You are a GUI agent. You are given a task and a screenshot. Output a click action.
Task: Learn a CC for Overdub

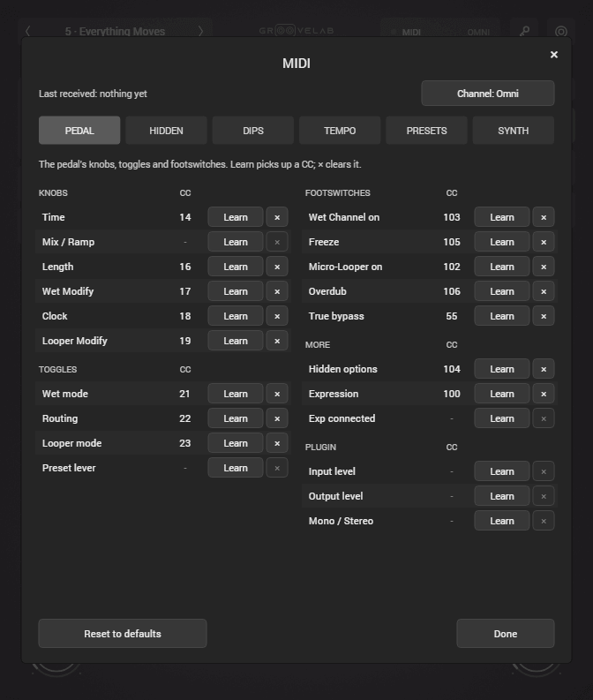[x=502, y=291]
